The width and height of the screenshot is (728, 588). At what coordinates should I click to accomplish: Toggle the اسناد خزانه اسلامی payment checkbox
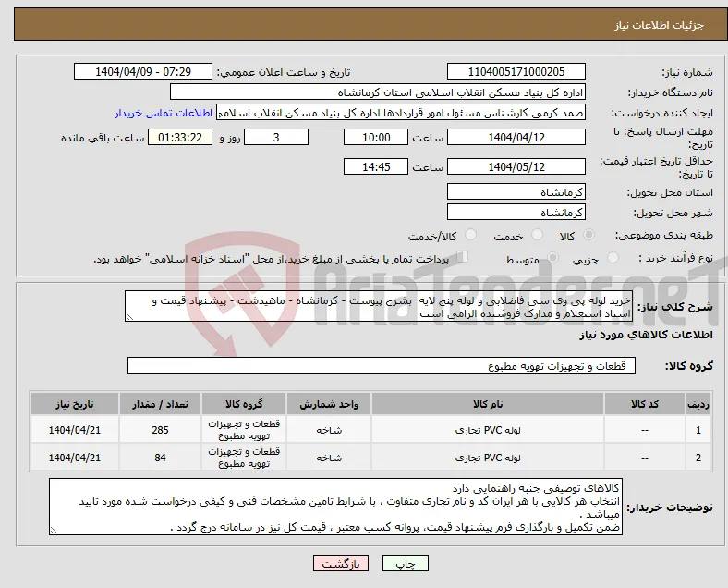click(x=462, y=257)
